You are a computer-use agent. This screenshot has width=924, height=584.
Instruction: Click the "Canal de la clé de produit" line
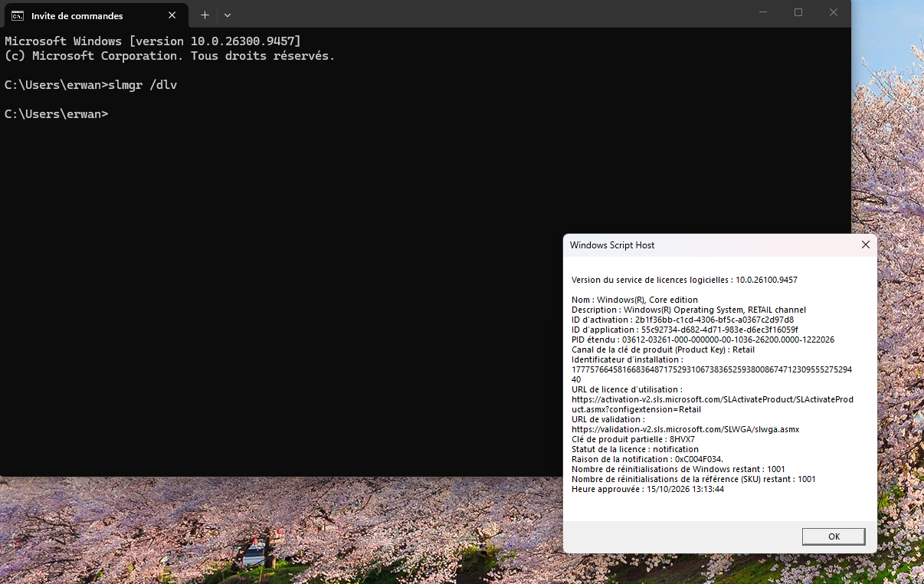coord(663,349)
